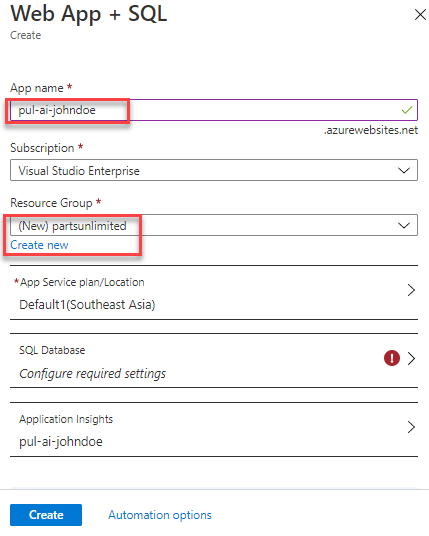
Task: Click the Create new link
Action: [39, 245]
